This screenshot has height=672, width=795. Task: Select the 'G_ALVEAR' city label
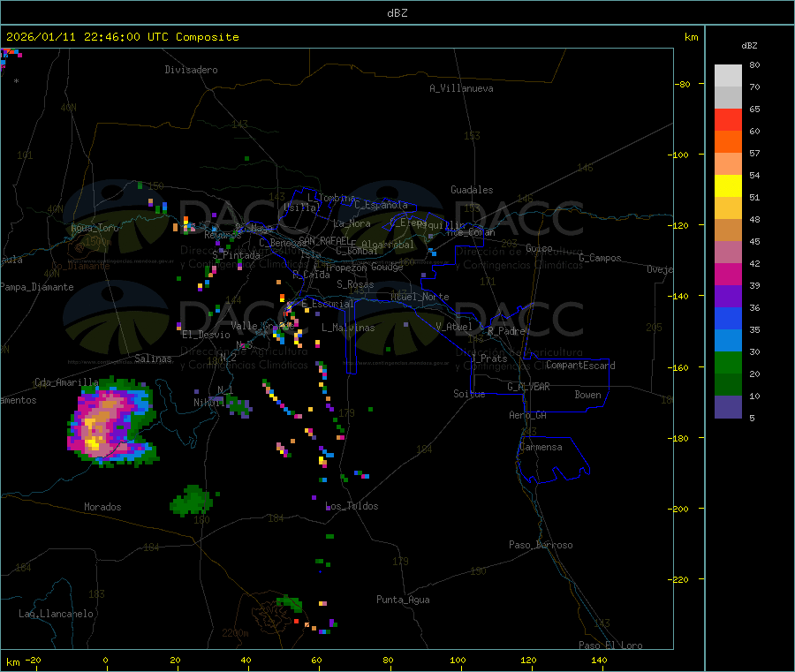coord(528,387)
